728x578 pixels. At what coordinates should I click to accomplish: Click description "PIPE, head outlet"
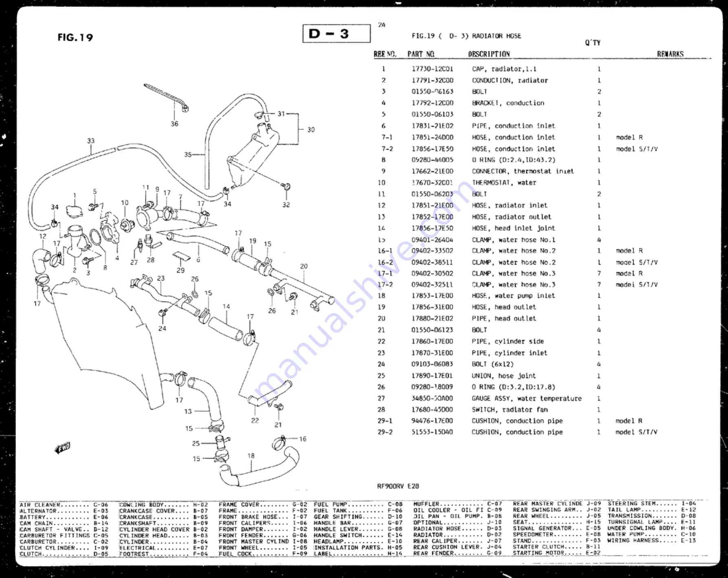tap(504, 318)
